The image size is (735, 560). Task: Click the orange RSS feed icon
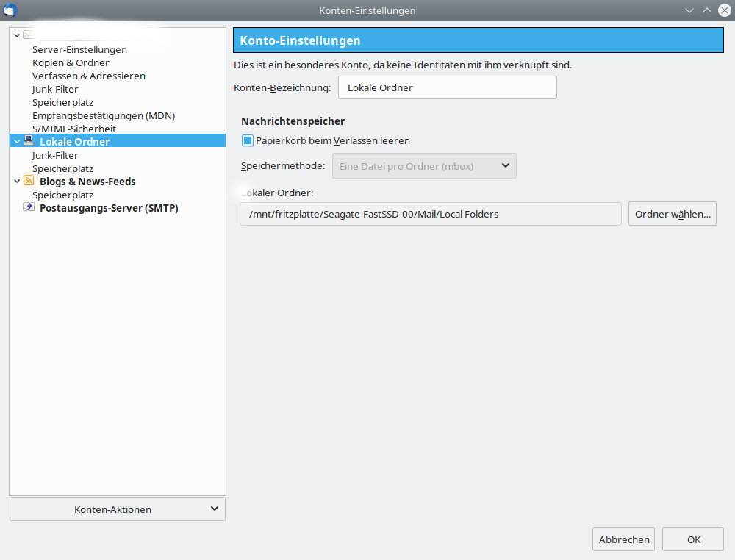(29, 181)
